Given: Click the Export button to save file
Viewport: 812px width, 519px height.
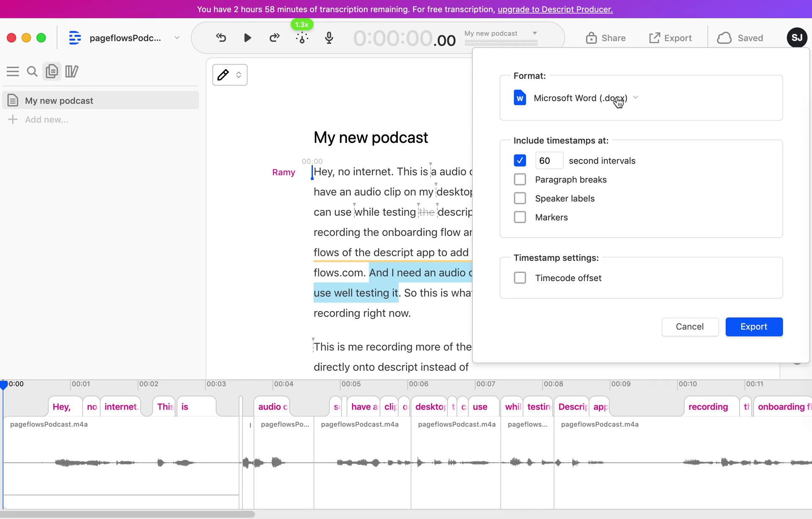Looking at the screenshot, I should (753, 326).
